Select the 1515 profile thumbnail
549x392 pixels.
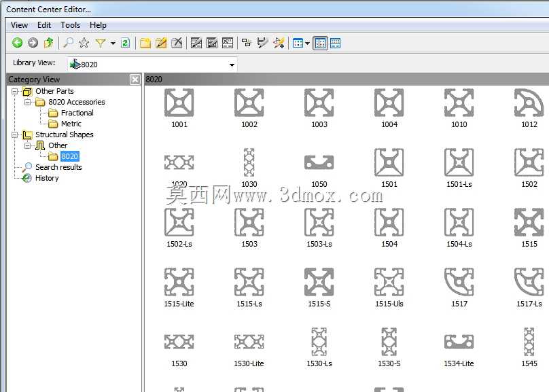coord(529,222)
